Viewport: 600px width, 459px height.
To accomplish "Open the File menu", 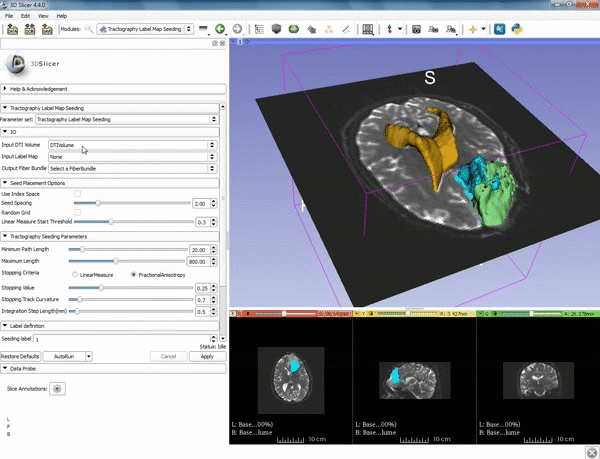I will click(x=9, y=16).
